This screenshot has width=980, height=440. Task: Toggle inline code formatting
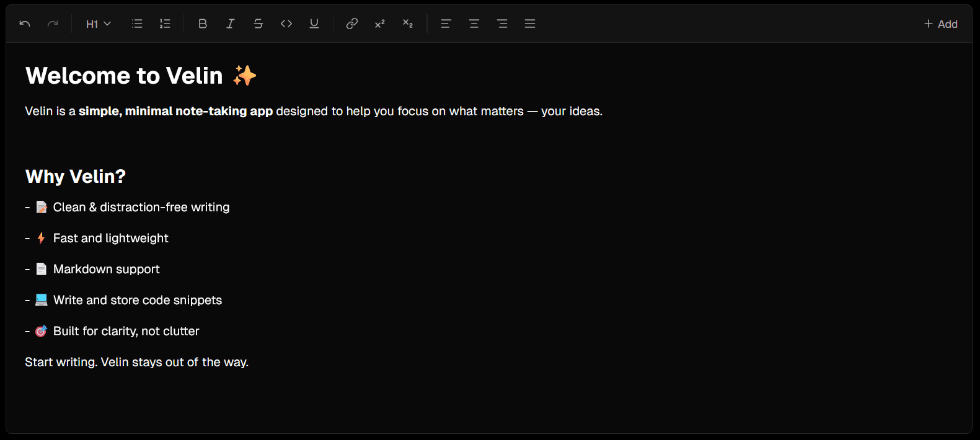point(286,24)
